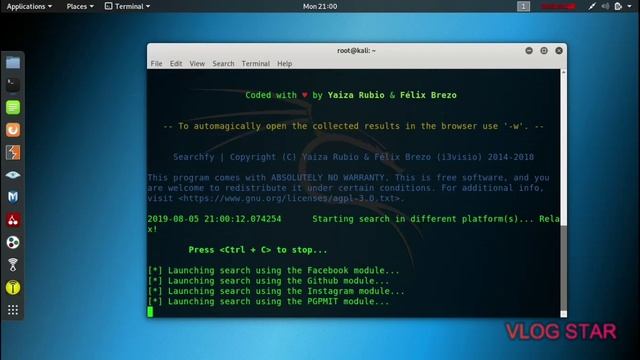The image size is (640, 360).
Task: Open volume speaker icon in system tray
Action: click(x=605, y=6)
